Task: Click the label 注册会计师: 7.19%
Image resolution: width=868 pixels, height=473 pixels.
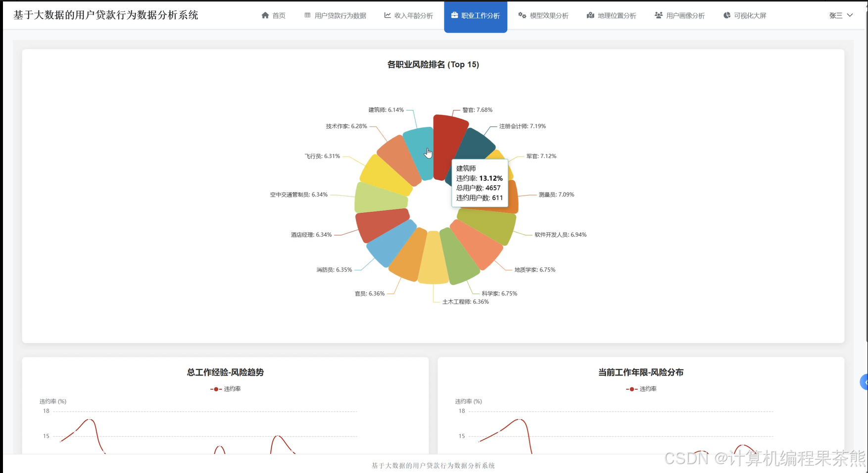Action: tap(523, 126)
